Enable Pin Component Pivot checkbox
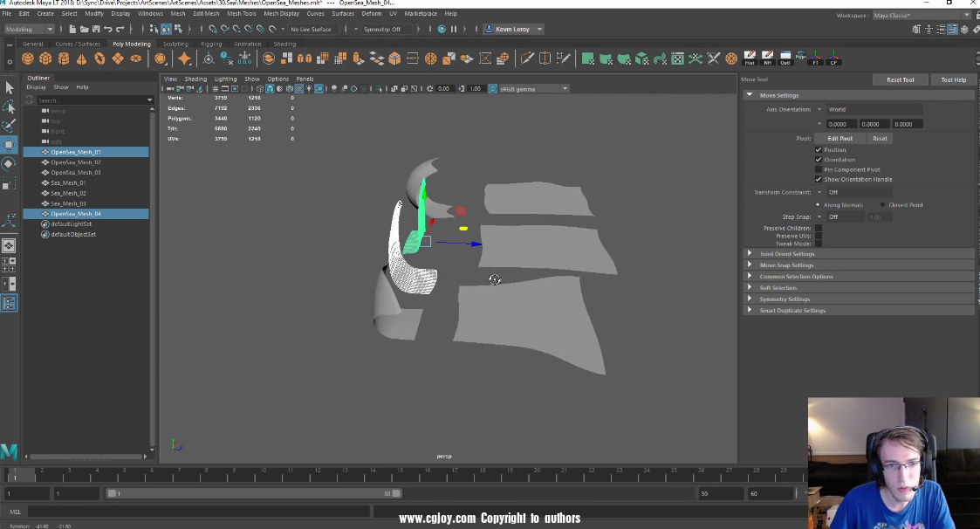The height and width of the screenshot is (529, 980). (819, 169)
